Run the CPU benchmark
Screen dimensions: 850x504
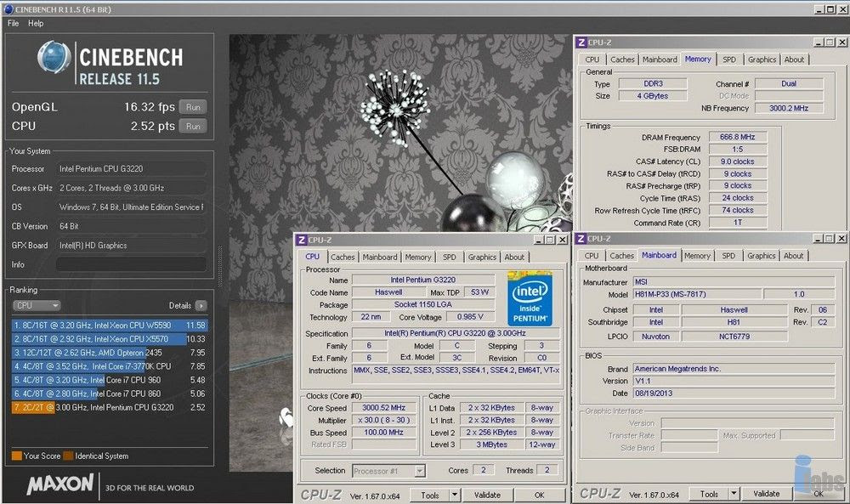click(193, 127)
